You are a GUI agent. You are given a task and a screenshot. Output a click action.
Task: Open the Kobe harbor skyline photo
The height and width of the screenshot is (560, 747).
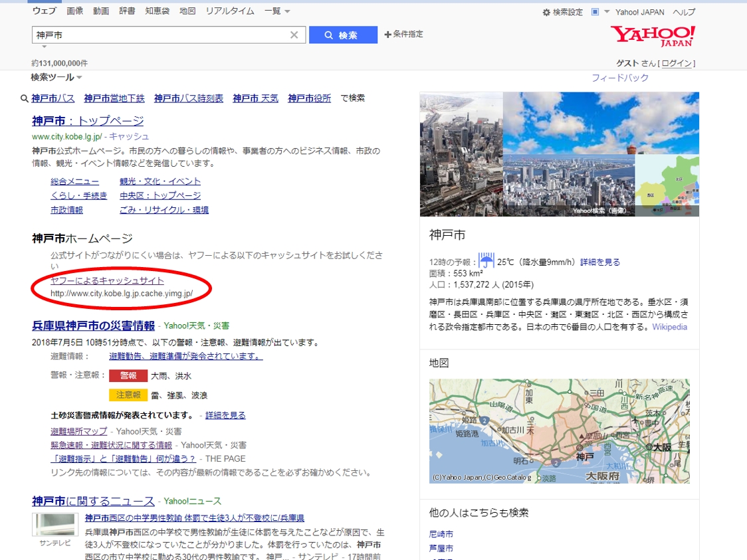[x=569, y=186]
